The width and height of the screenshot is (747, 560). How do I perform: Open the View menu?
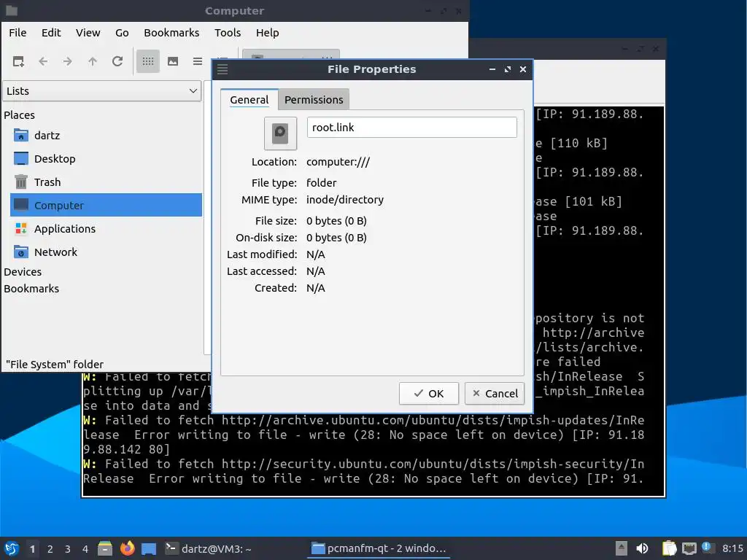pyautogui.click(x=88, y=33)
